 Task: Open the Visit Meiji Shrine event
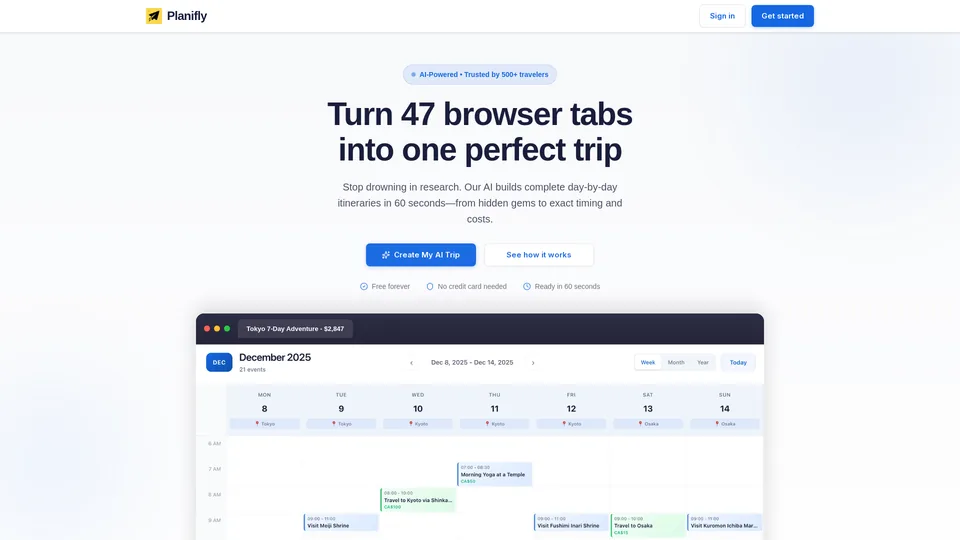point(341,522)
